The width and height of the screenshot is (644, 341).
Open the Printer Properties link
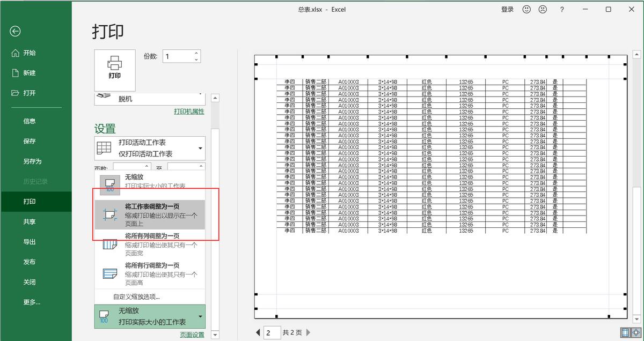(189, 112)
